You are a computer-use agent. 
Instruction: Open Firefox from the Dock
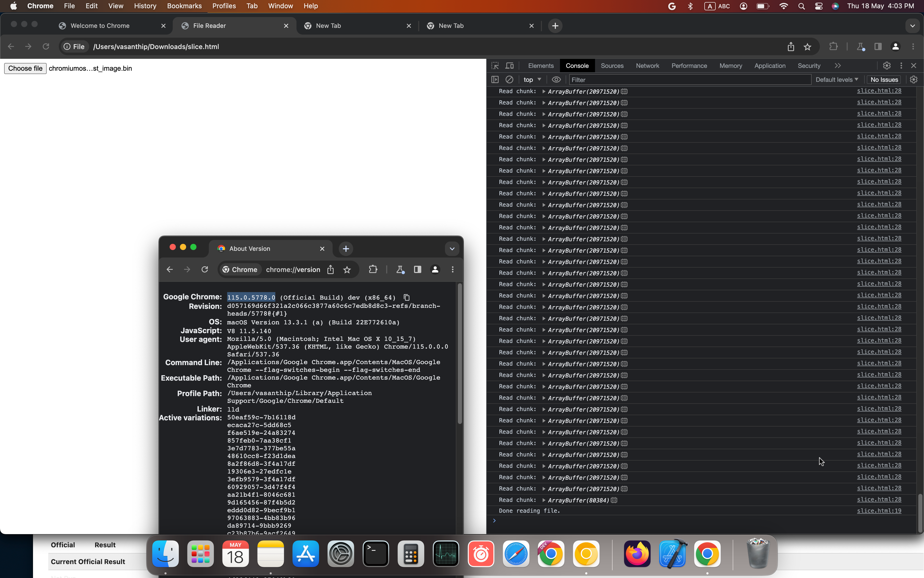[x=637, y=553]
